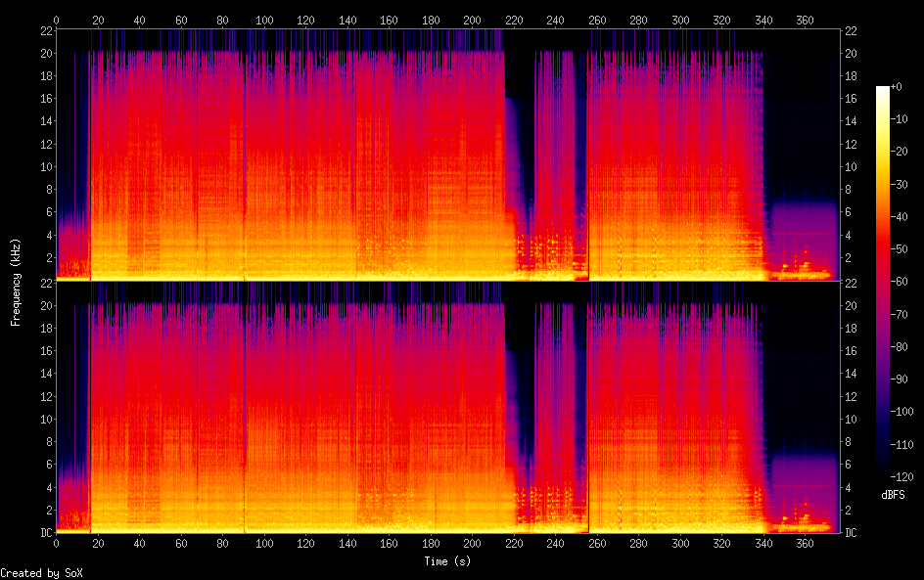Screen dimensions: 924x580
Task: Click the "-40" label on the dBFS scale
Action: [x=899, y=217]
